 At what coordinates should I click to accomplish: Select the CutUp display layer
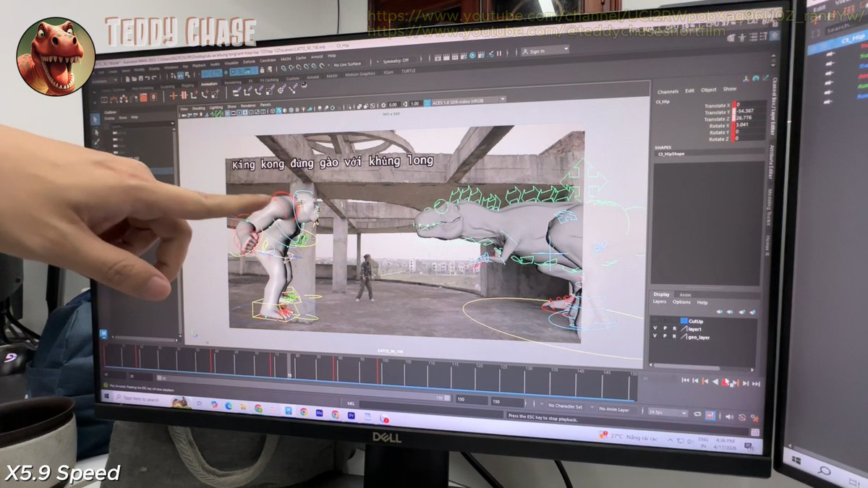[696, 321]
